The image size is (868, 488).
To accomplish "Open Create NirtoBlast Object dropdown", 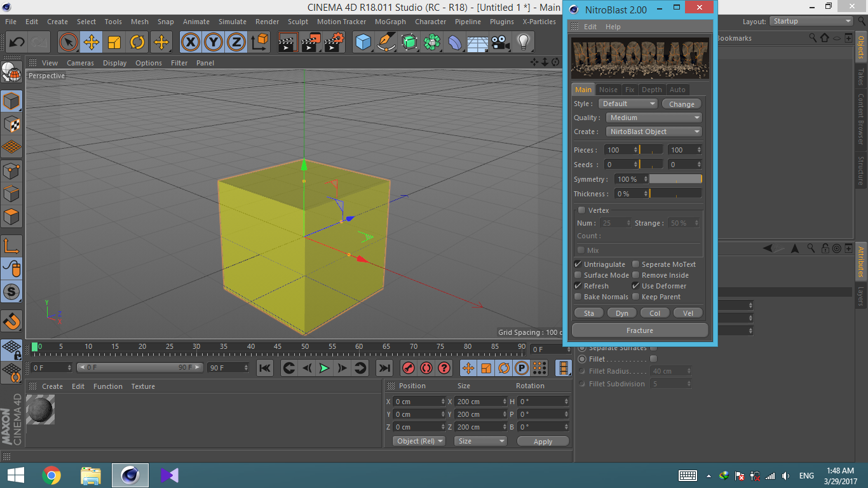I will coord(653,132).
